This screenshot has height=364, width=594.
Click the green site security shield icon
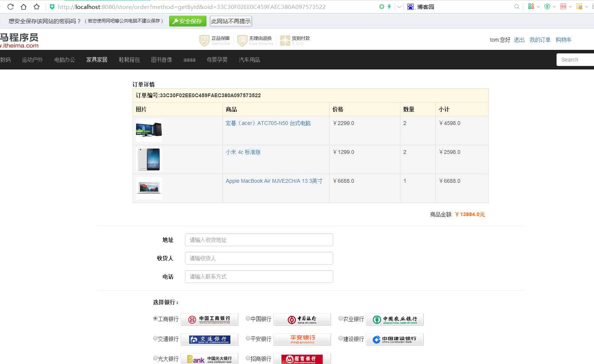point(52,7)
